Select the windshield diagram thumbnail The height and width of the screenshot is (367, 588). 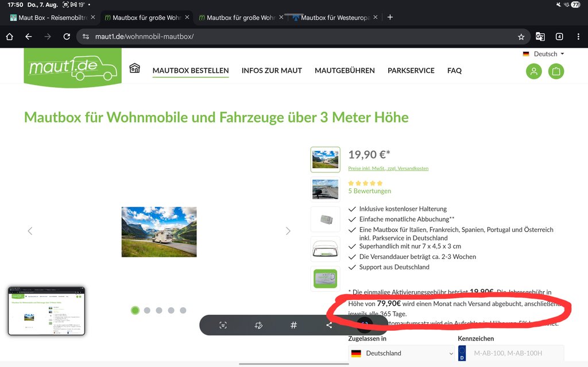coord(325,249)
